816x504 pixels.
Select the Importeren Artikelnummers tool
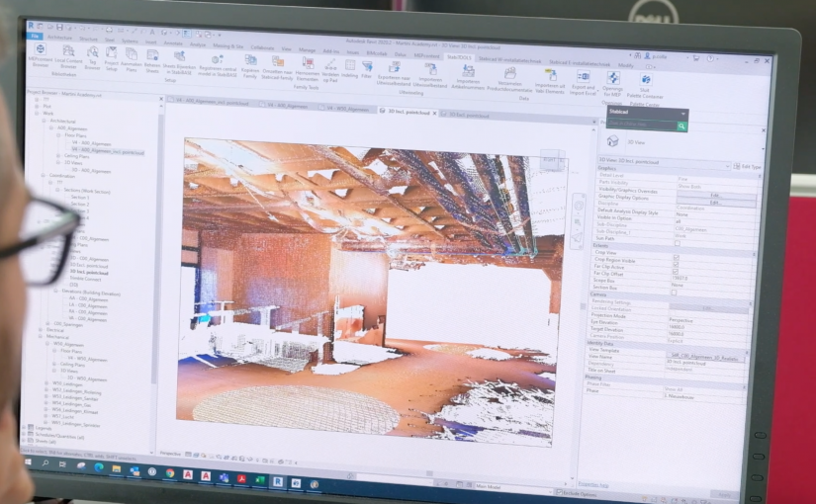click(468, 77)
